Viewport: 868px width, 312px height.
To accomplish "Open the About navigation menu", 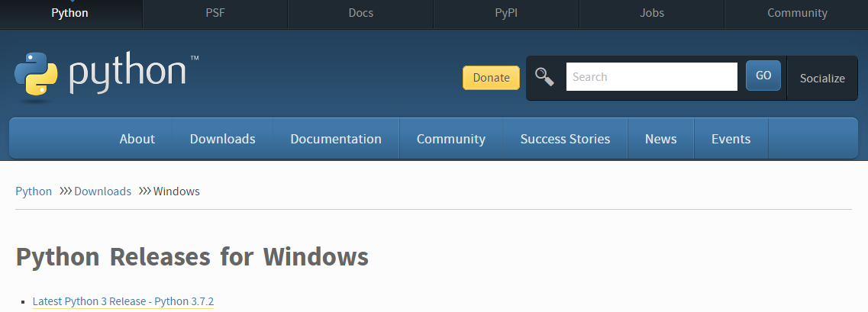I will [137, 139].
